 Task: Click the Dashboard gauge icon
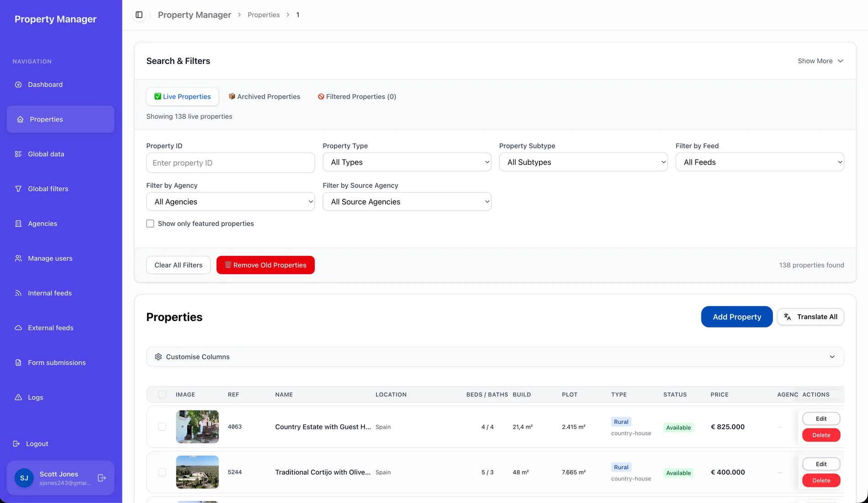pos(18,85)
